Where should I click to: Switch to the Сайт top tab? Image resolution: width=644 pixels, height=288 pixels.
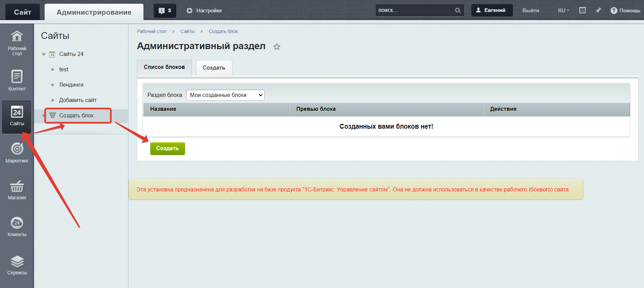pos(22,12)
